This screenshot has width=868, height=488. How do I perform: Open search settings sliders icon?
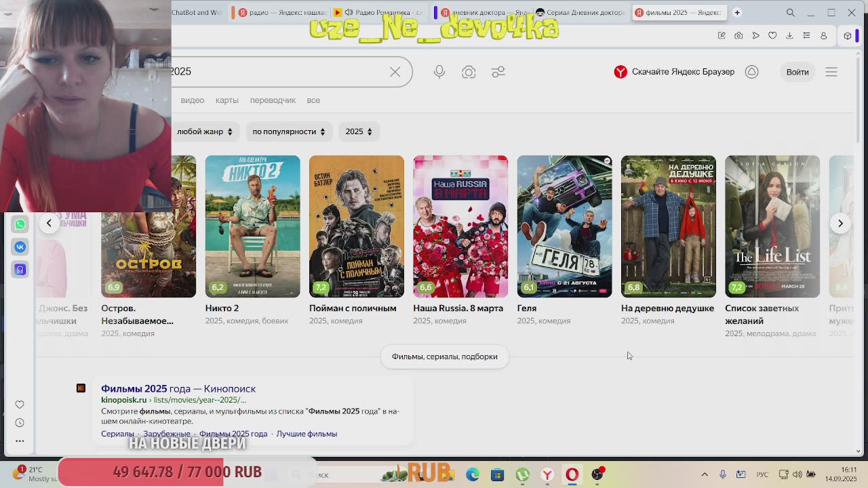click(x=498, y=72)
